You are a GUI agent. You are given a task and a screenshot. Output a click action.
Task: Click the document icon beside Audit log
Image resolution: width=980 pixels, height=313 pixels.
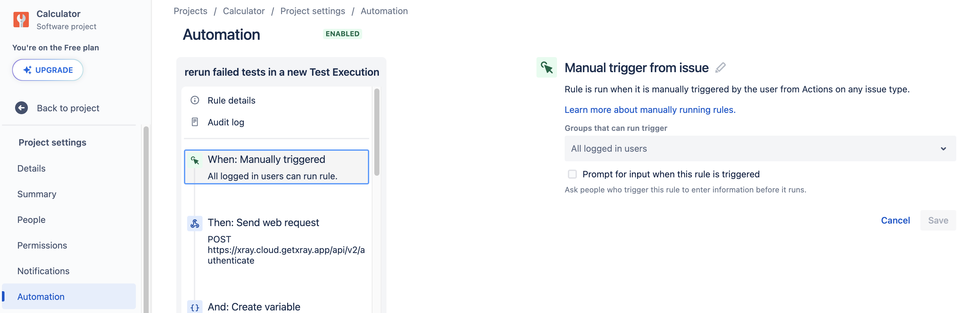(195, 122)
